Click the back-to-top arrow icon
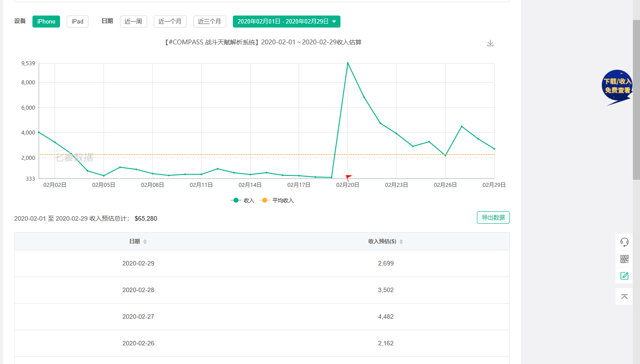This screenshot has height=364, width=640. point(624,297)
